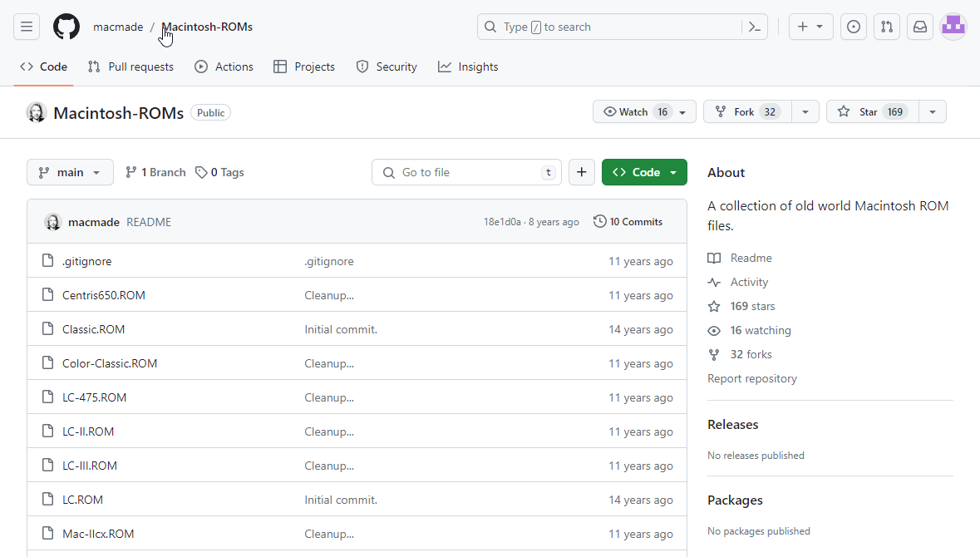980x557 pixels.
Task: Open the create new plus dropdown in header
Action: pyautogui.click(x=810, y=27)
